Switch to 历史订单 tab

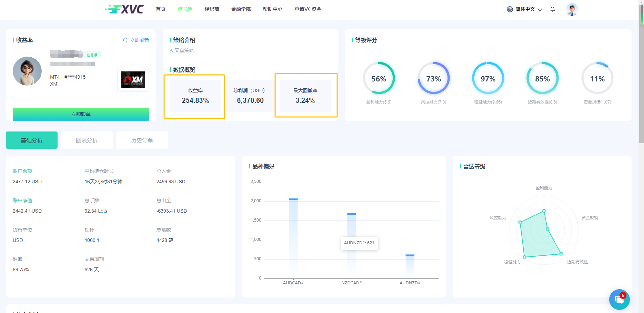[x=142, y=140]
